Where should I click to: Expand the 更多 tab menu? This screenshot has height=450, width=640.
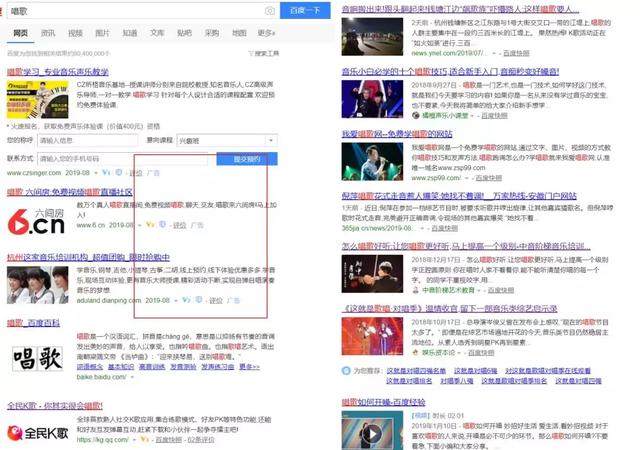(266, 32)
